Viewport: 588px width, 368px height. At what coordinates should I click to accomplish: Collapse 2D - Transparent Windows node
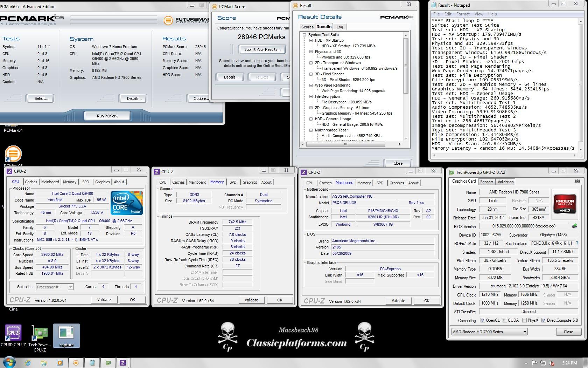pyautogui.click(x=311, y=63)
